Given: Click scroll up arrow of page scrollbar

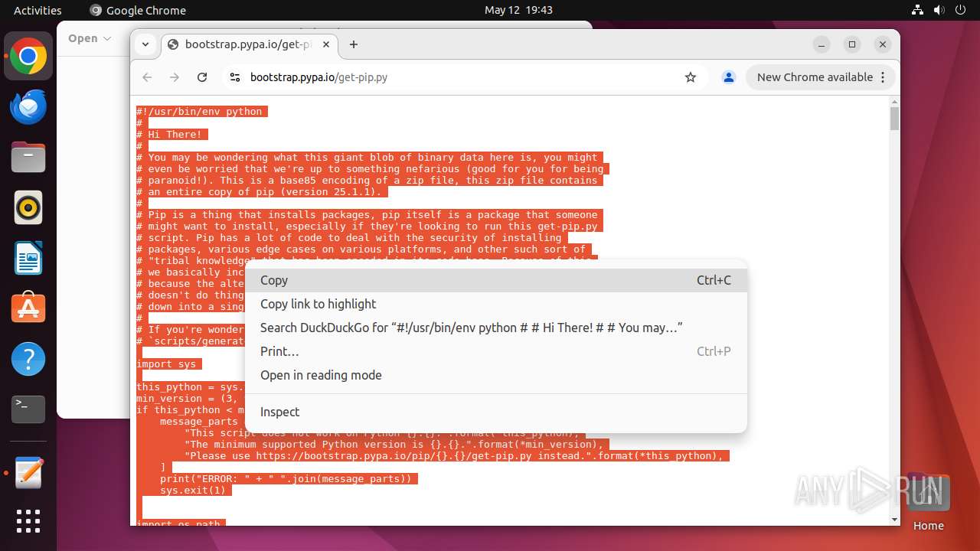Looking at the screenshot, I should [894, 101].
